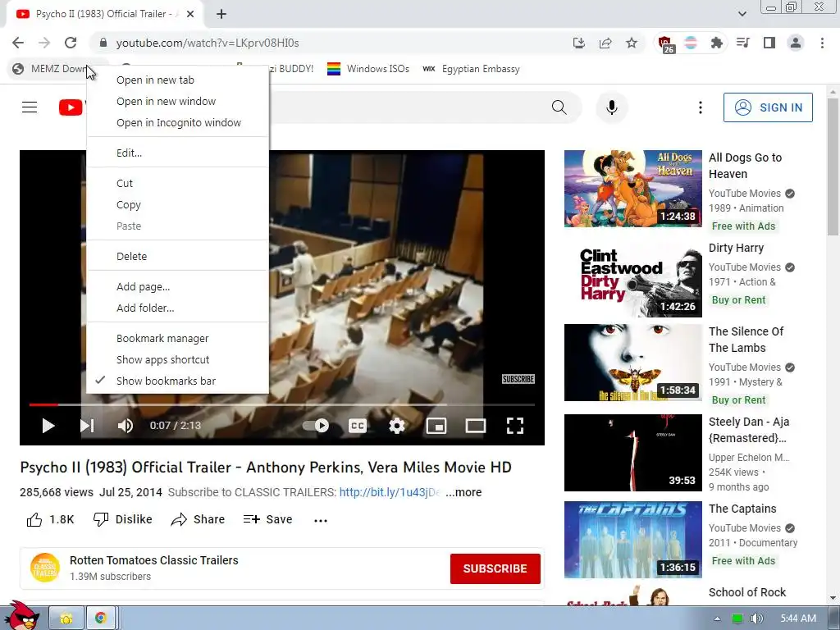
Task: Click the page vertical scrollbar thumb
Action: click(x=833, y=166)
